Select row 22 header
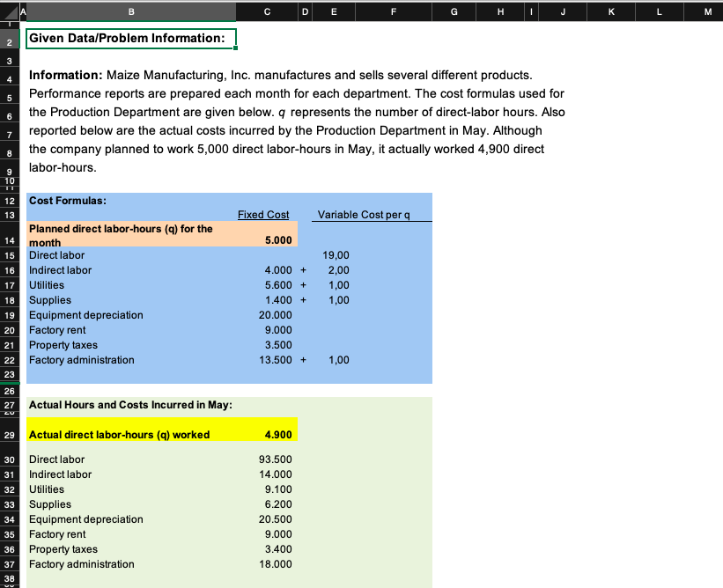 tap(9, 360)
